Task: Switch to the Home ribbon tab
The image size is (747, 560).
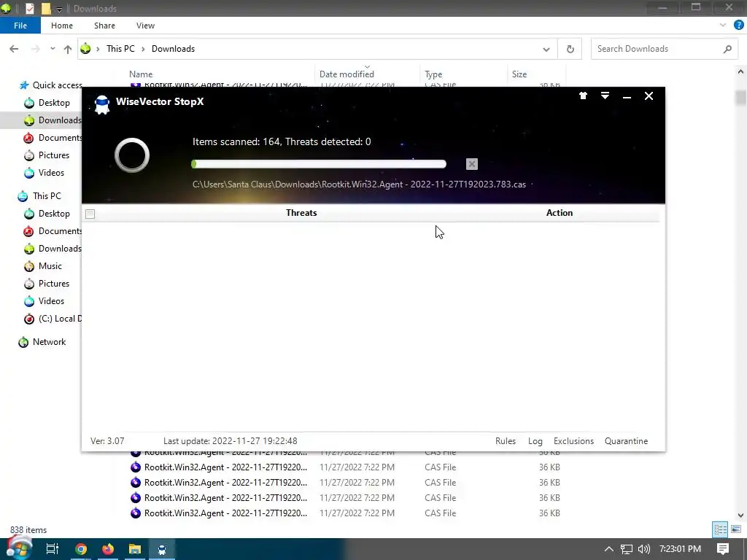Action: click(x=62, y=26)
